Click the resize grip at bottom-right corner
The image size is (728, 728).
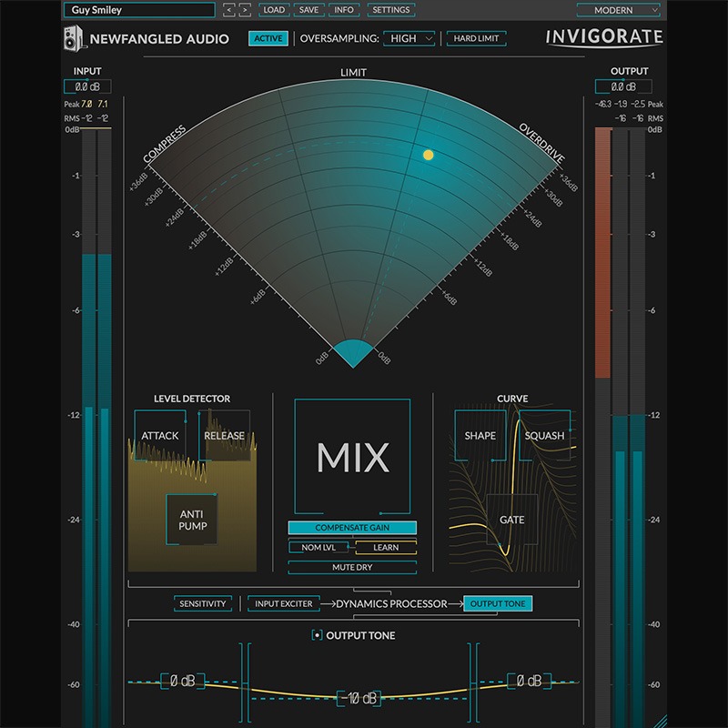coord(659,721)
